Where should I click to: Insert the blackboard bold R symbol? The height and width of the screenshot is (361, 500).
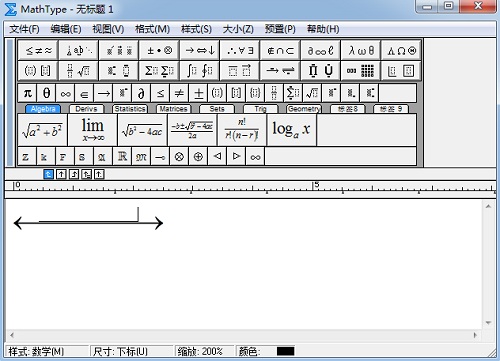(122, 156)
